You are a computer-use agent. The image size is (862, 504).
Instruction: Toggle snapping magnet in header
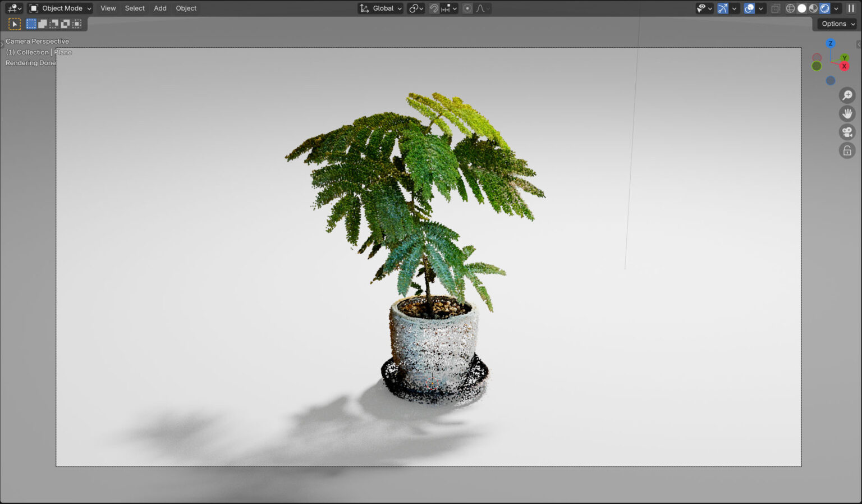tap(434, 8)
